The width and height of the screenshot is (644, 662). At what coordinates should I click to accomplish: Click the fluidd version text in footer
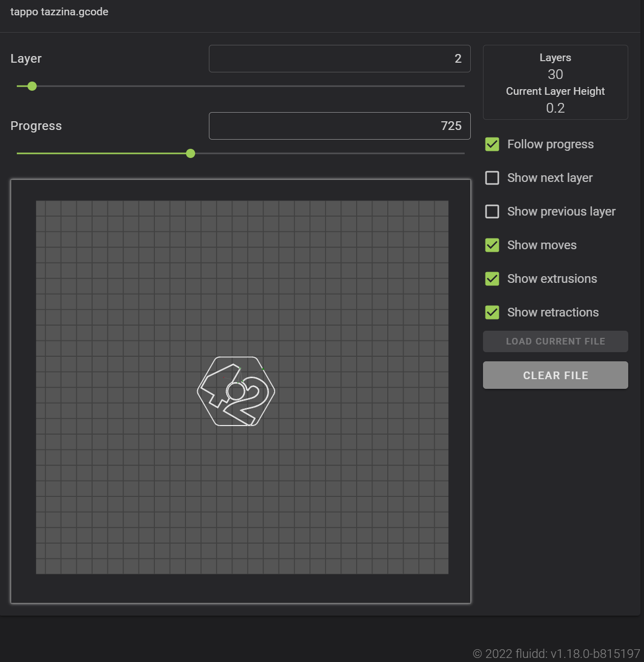555,653
